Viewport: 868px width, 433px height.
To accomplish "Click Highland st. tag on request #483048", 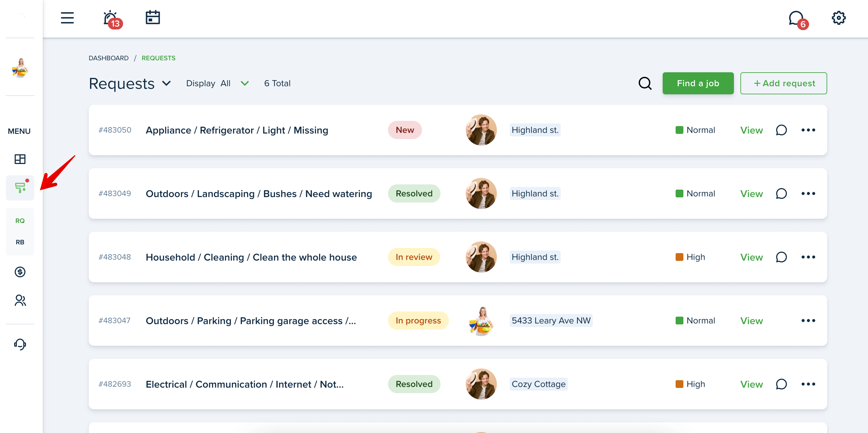I will click(535, 257).
